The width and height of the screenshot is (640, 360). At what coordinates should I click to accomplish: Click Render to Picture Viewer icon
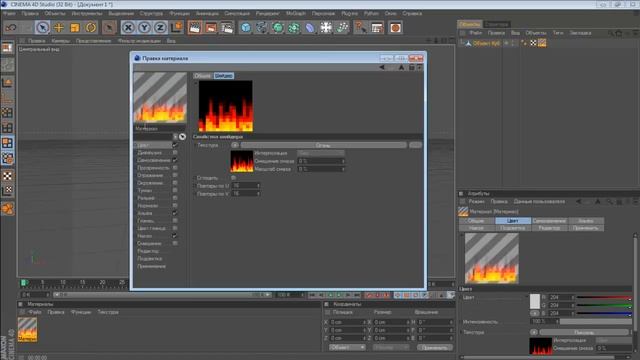211,27
